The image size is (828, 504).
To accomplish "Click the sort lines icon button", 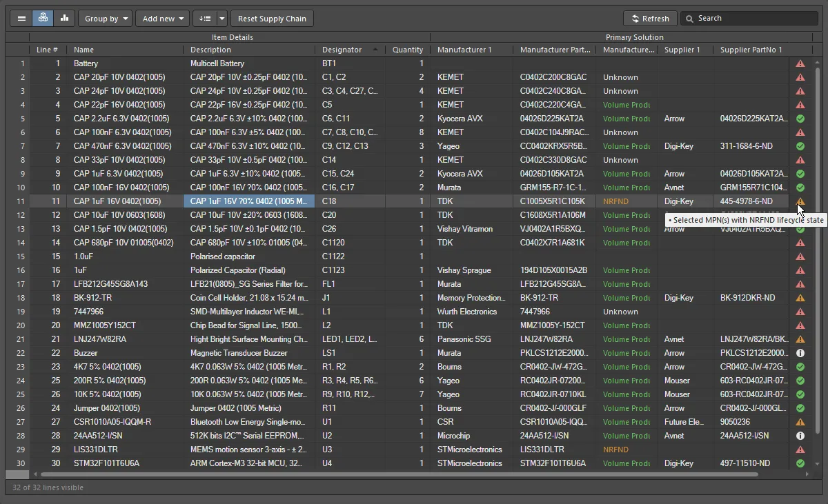I will [x=204, y=19].
